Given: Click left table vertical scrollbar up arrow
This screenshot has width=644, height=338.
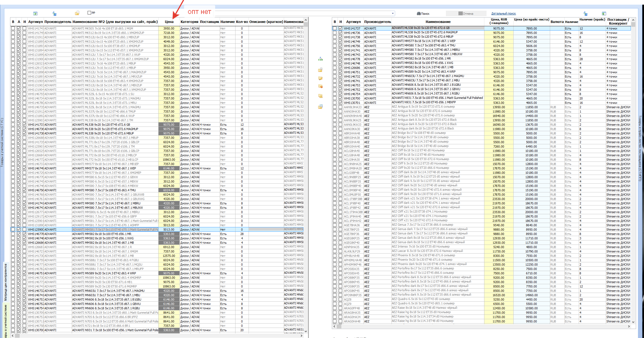Looking at the screenshot, I should [x=306, y=20].
